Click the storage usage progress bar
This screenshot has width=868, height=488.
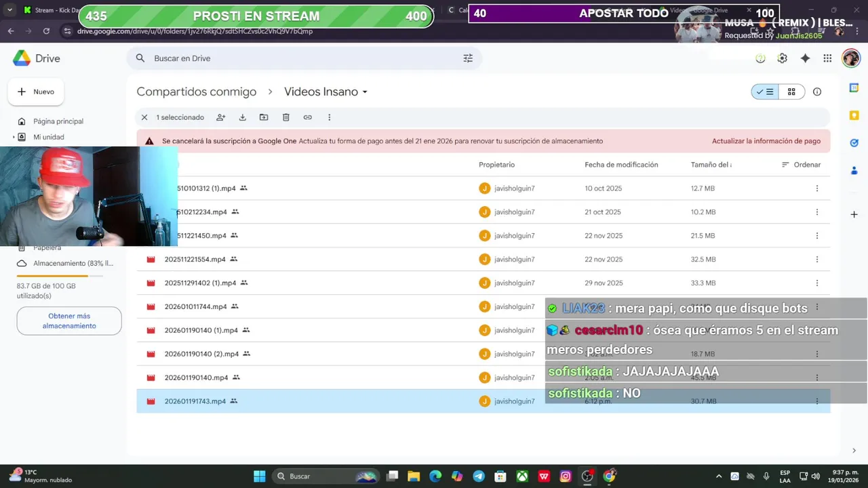[60, 276]
